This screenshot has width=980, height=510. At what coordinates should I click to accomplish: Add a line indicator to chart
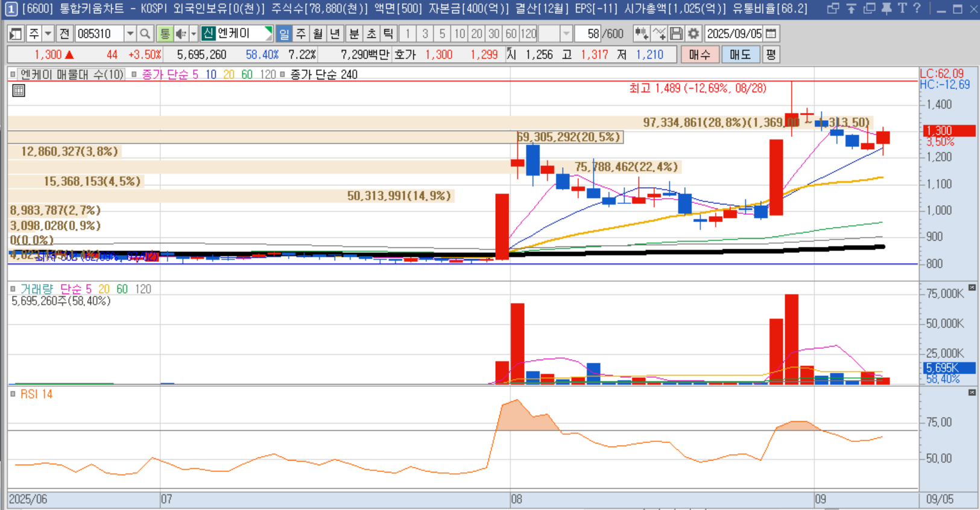coord(659,34)
